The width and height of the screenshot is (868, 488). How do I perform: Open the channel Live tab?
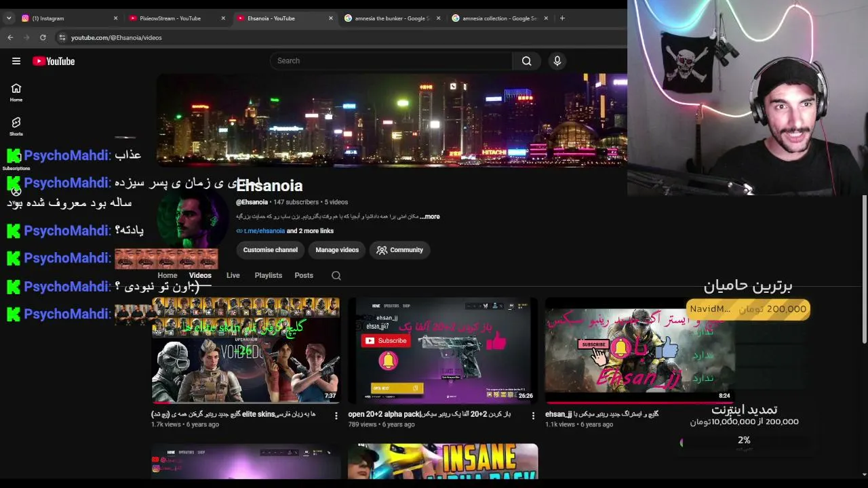[x=233, y=276]
